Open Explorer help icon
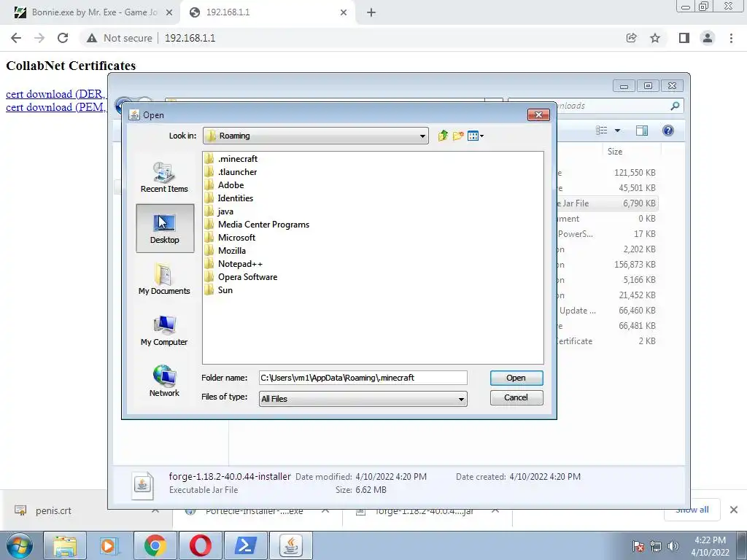The height and width of the screenshot is (560, 747). (x=668, y=131)
